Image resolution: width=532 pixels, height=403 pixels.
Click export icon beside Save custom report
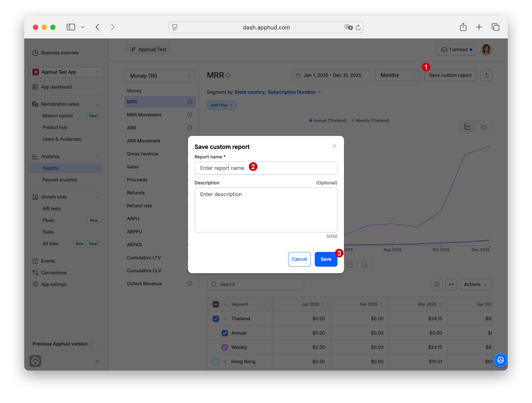(486, 76)
